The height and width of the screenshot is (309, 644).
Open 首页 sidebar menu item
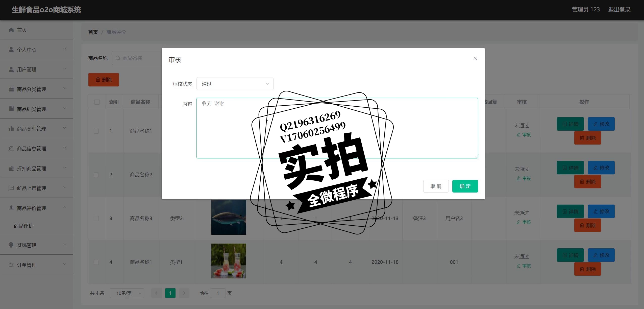pos(36,30)
